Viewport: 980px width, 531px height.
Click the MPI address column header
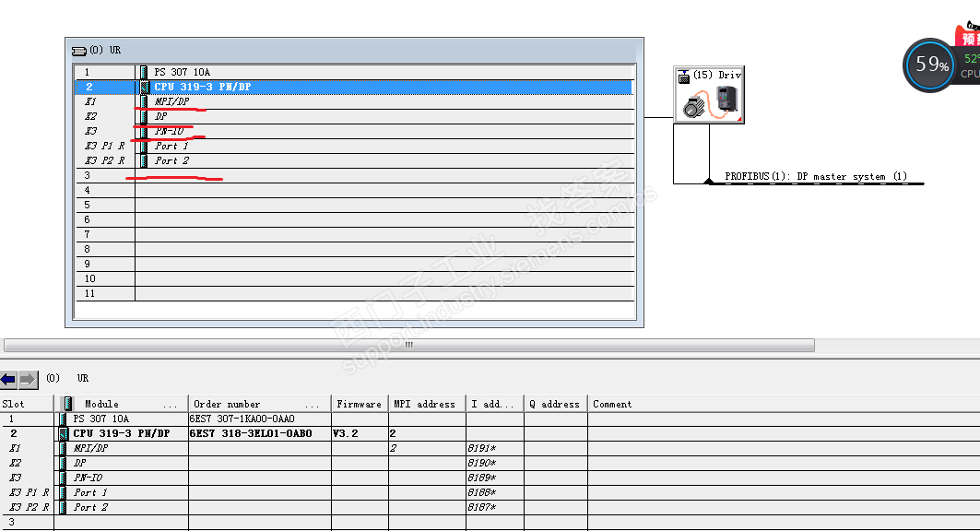point(427,404)
